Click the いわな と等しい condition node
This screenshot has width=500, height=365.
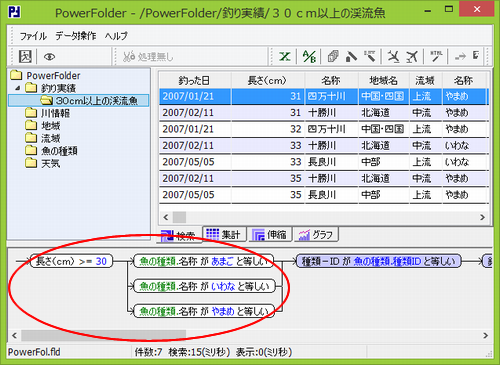point(204,286)
